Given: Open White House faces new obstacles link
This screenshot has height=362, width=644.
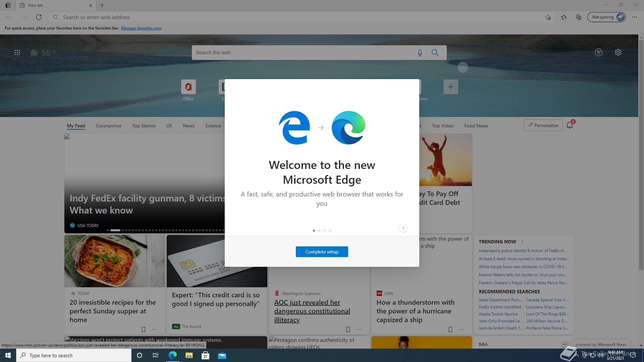Looking at the screenshot, I should click(523, 267).
